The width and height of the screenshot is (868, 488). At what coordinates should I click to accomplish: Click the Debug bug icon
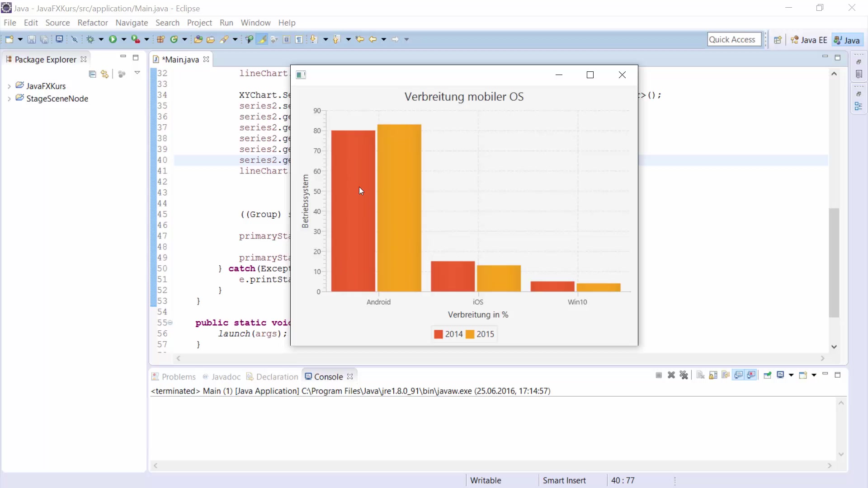90,39
